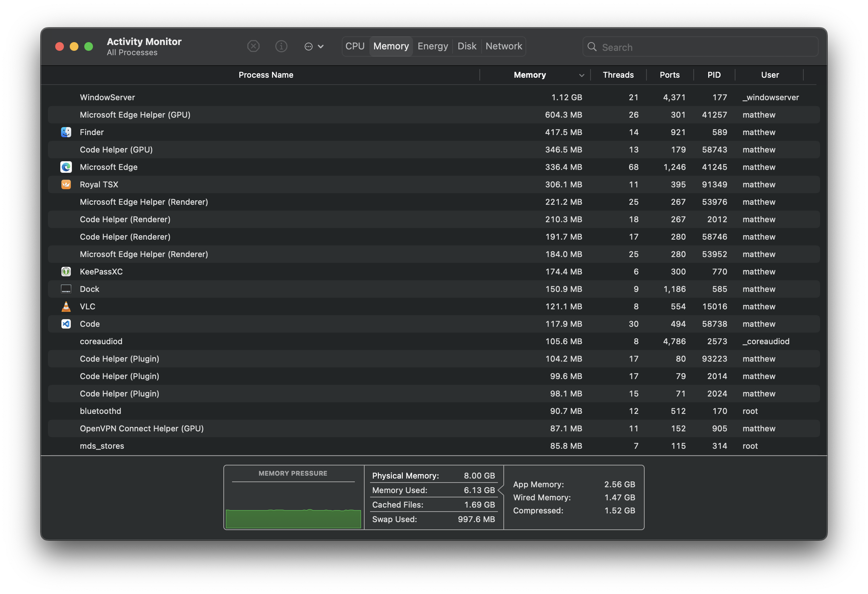868x594 pixels.
Task: Click Code Helper (Plugin) with PID 2014
Action: 119,377
